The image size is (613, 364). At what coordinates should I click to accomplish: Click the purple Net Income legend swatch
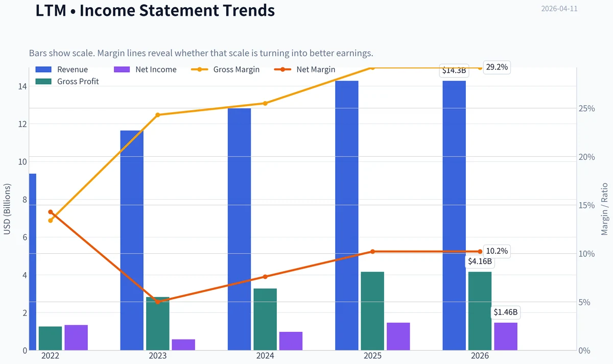click(122, 69)
